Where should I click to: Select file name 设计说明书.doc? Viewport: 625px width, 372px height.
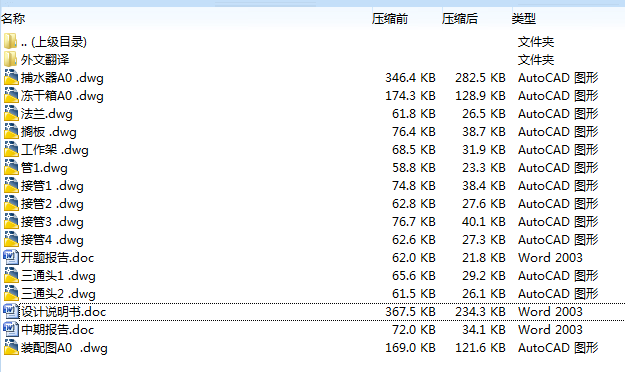63,311
